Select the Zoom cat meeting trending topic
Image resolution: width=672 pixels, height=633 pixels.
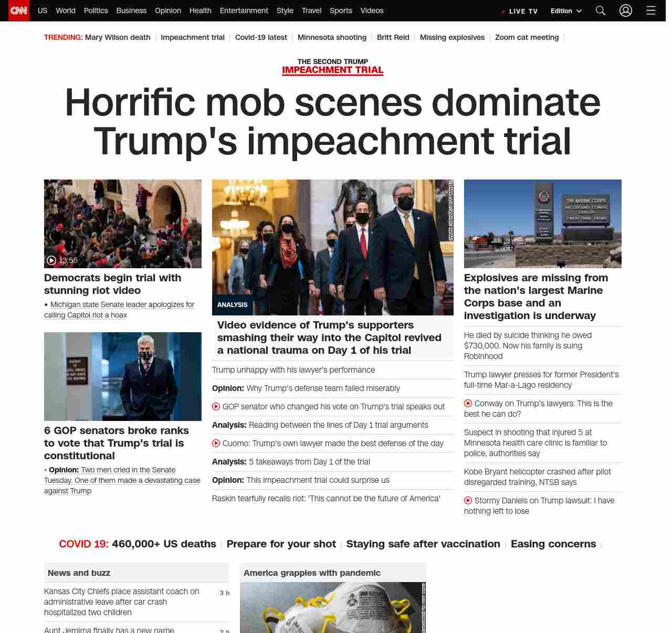527,37
